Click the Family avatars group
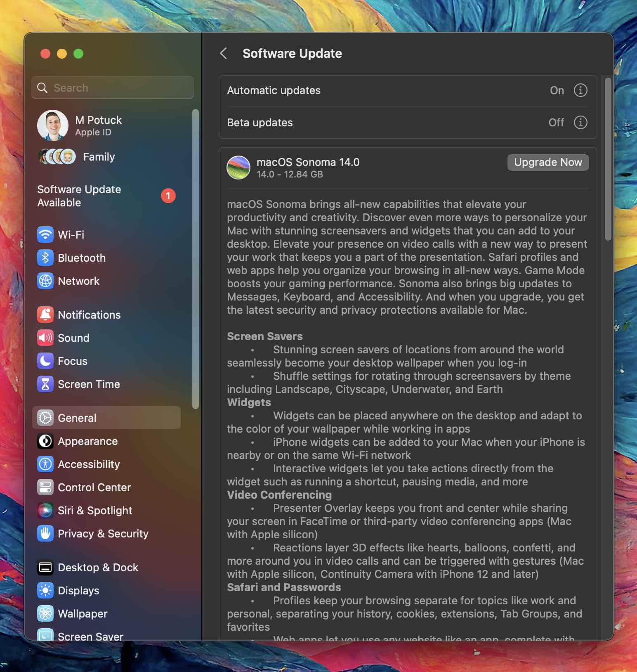Viewport: 637px width, 672px height. pyautogui.click(x=57, y=157)
